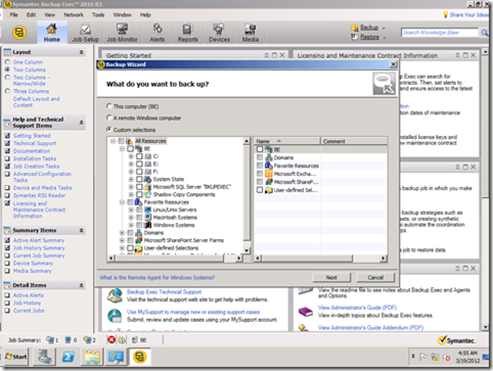Toggle the Getting Started support item checkbox
Screen dimensions: 493x371
tap(7, 136)
